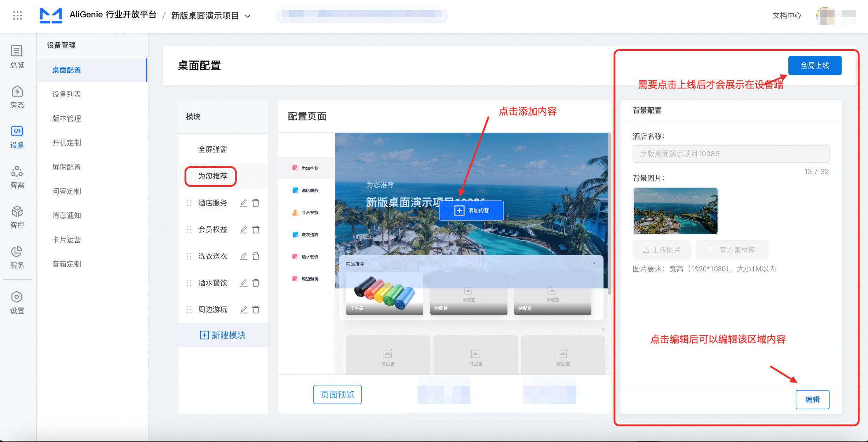Delete the 会员权益 module with trash icon

256,229
